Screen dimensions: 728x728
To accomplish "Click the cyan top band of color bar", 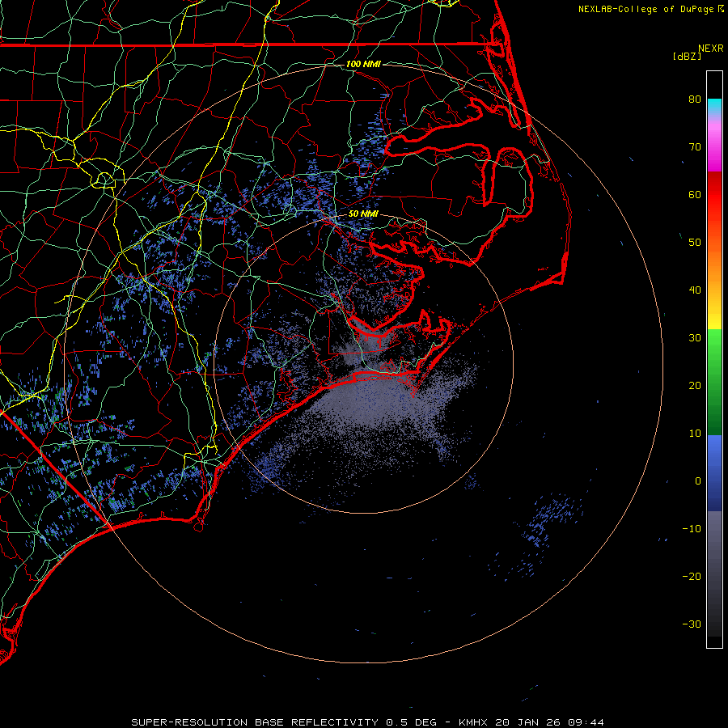I will [x=714, y=107].
